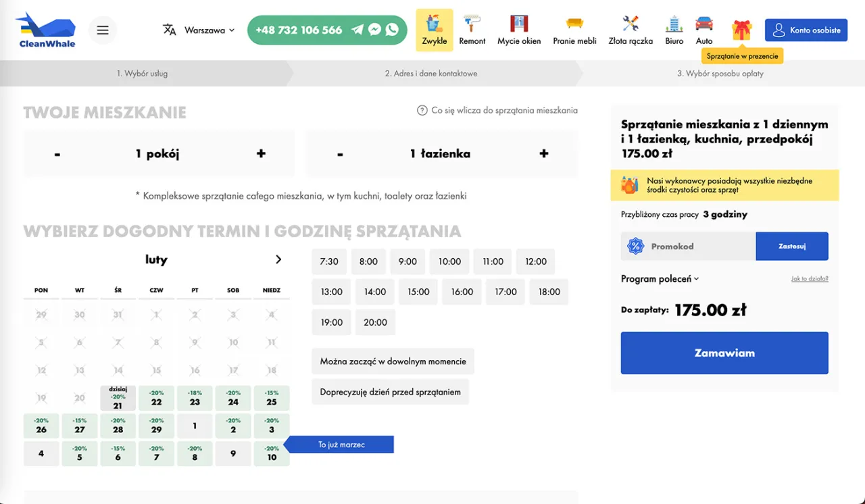Viewport: 865px width, 504px height.
Task: Select 18:00 time slot
Action: [x=549, y=292]
